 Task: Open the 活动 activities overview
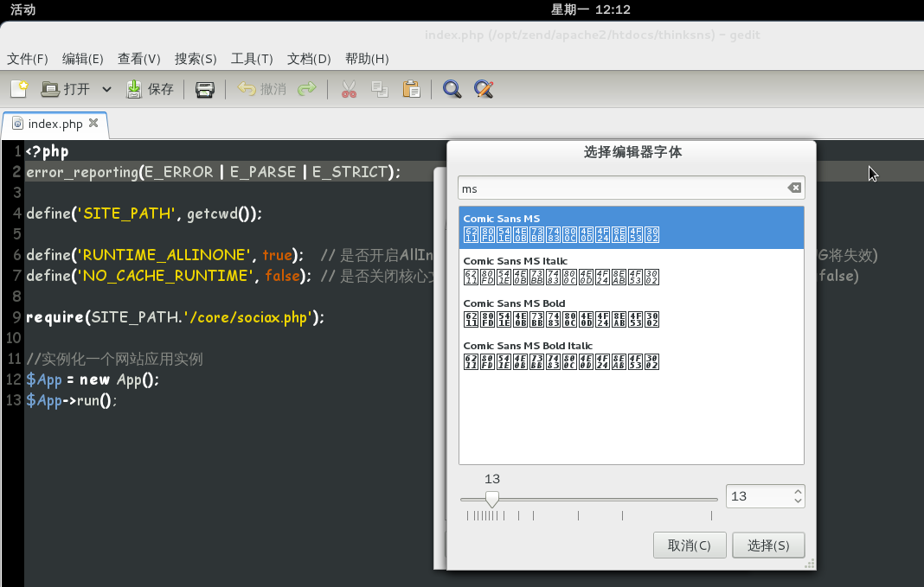click(23, 10)
